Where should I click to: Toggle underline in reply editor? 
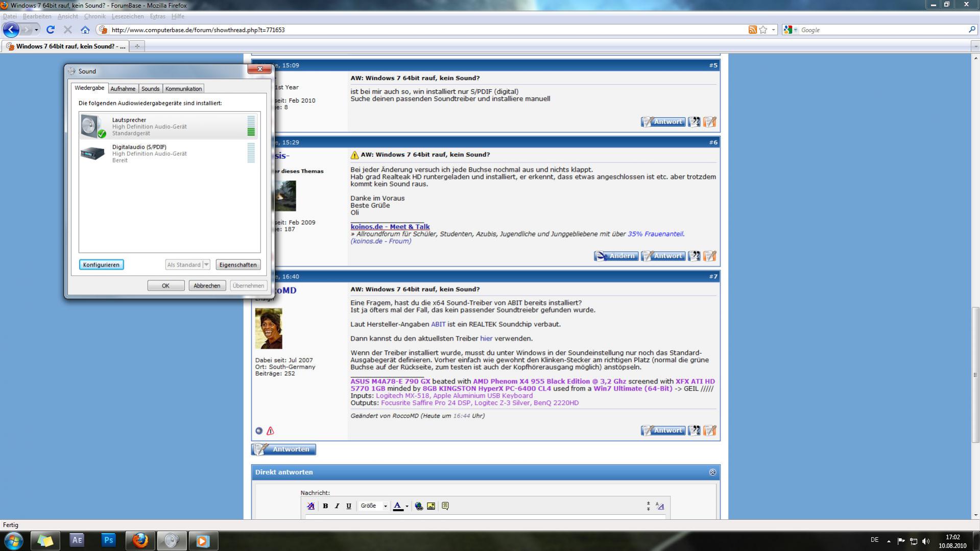point(349,506)
